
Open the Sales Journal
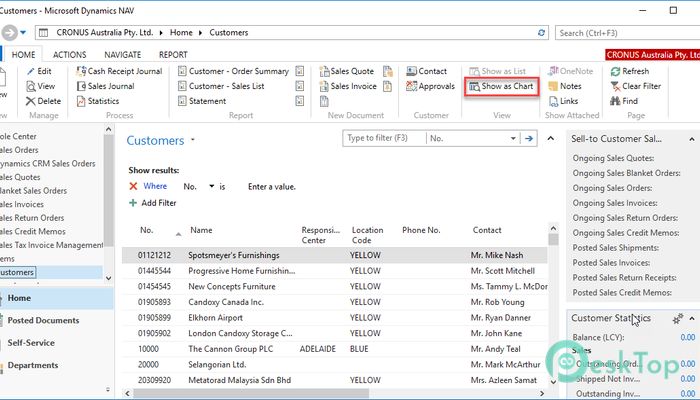point(105,86)
